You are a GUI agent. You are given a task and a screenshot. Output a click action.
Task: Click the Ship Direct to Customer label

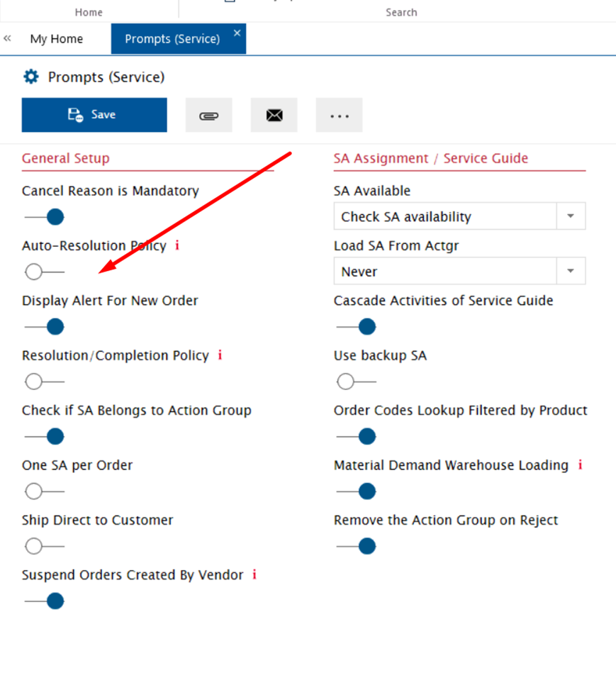click(98, 520)
